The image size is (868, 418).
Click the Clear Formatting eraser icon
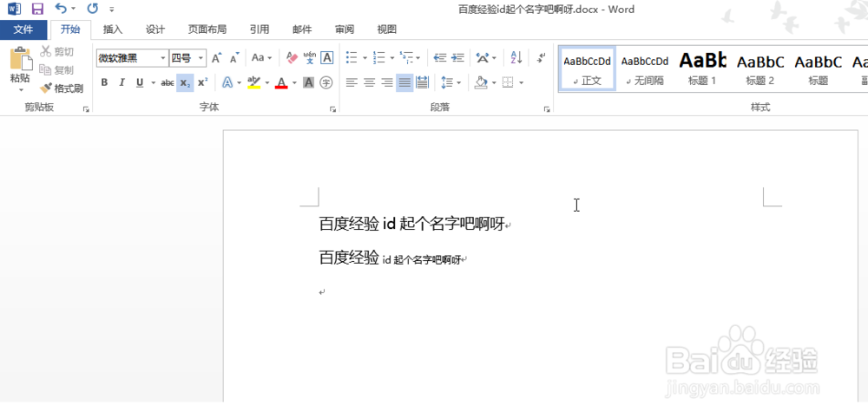click(x=292, y=57)
